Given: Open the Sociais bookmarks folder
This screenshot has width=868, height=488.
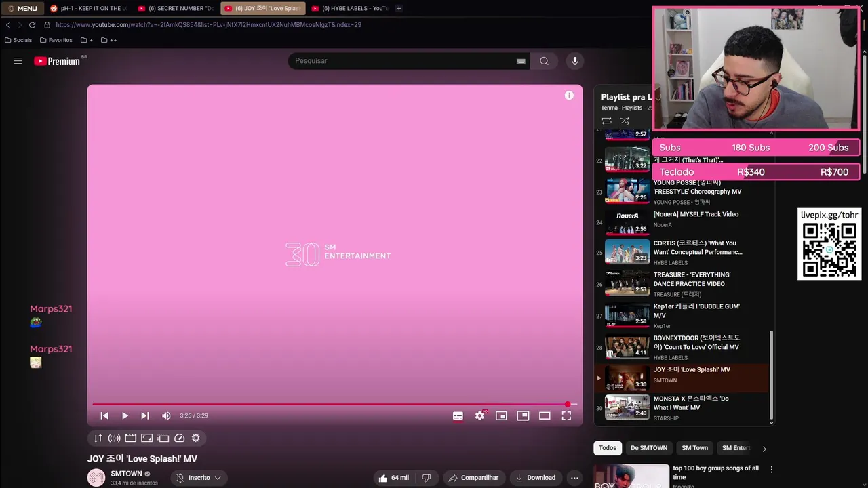Looking at the screenshot, I should 18,40.
